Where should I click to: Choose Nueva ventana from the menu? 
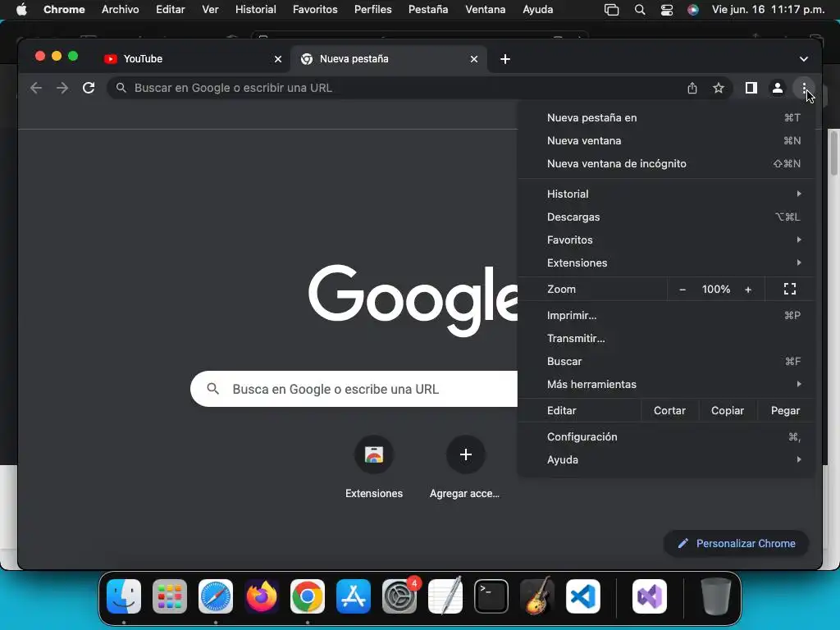tap(666, 141)
